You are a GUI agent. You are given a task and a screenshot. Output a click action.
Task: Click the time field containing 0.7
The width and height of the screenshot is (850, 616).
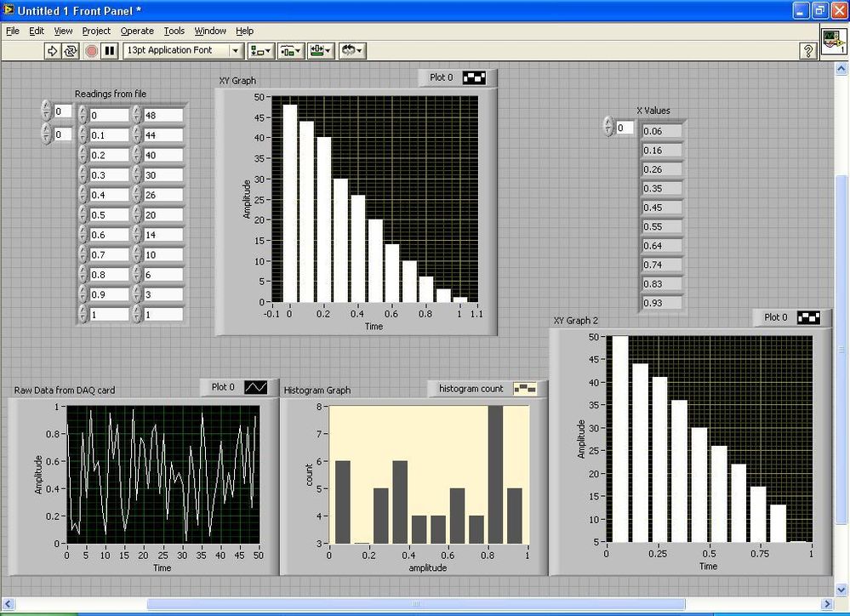[x=110, y=255]
